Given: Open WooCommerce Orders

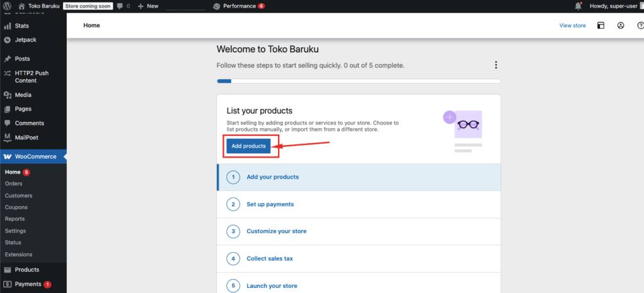Looking at the screenshot, I should tap(14, 184).
